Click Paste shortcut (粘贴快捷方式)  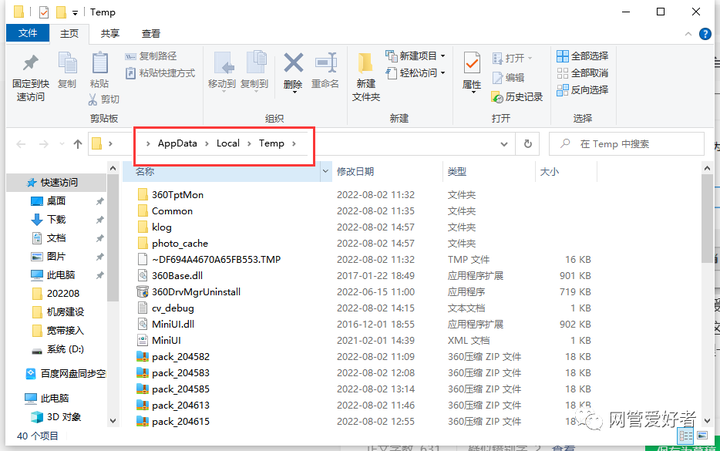pyautogui.click(x=160, y=73)
